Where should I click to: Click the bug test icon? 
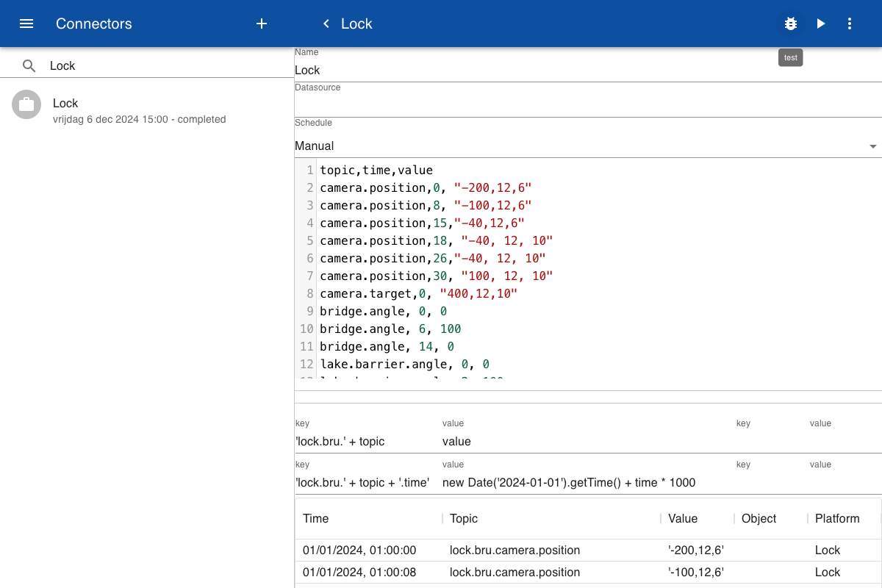(x=791, y=24)
